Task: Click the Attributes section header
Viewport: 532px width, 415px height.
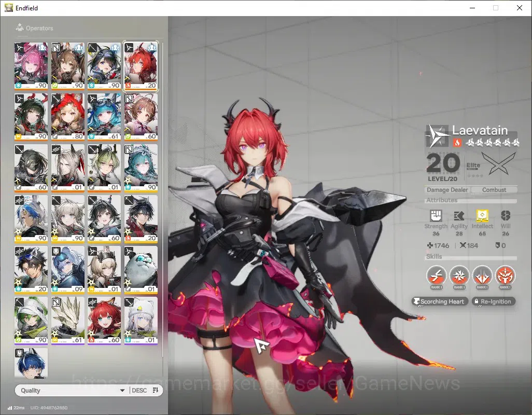Action: tap(442, 200)
